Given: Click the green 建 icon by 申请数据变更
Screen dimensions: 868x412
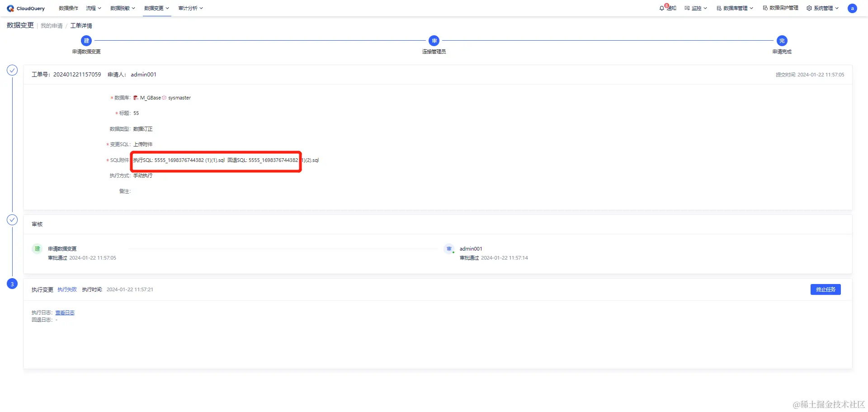Looking at the screenshot, I should click(x=37, y=249).
